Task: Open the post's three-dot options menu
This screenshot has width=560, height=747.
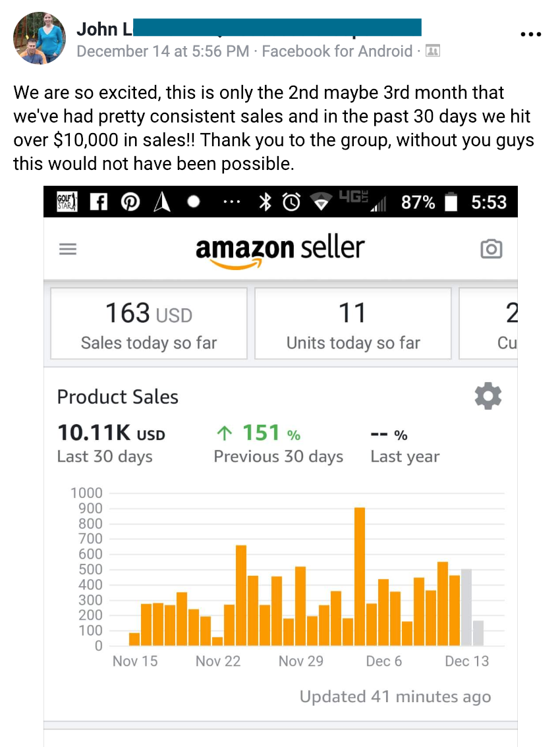Action: pyautogui.click(x=531, y=34)
